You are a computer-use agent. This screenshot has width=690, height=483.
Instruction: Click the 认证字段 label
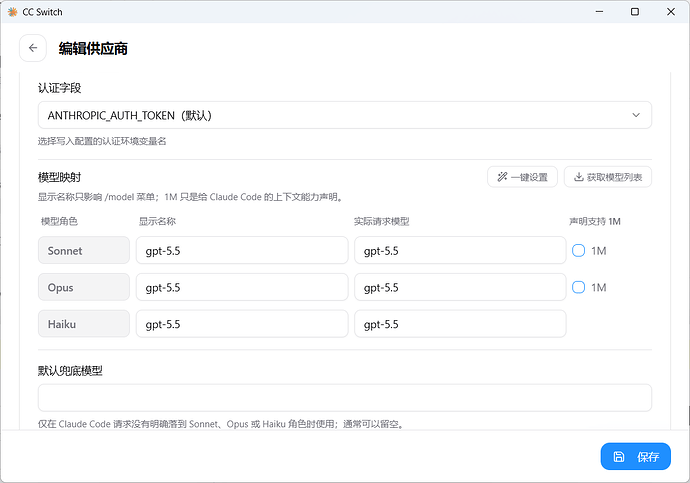click(x=59, y=88)
